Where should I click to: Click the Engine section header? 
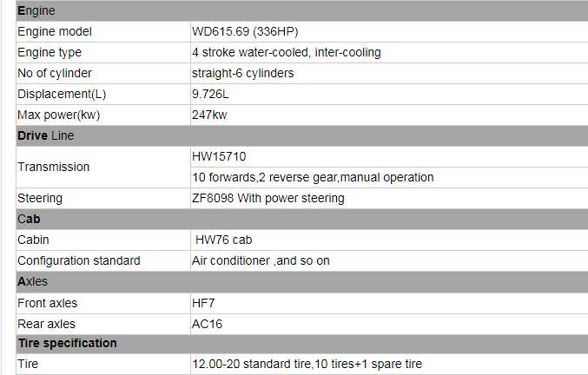pos(36,10)
